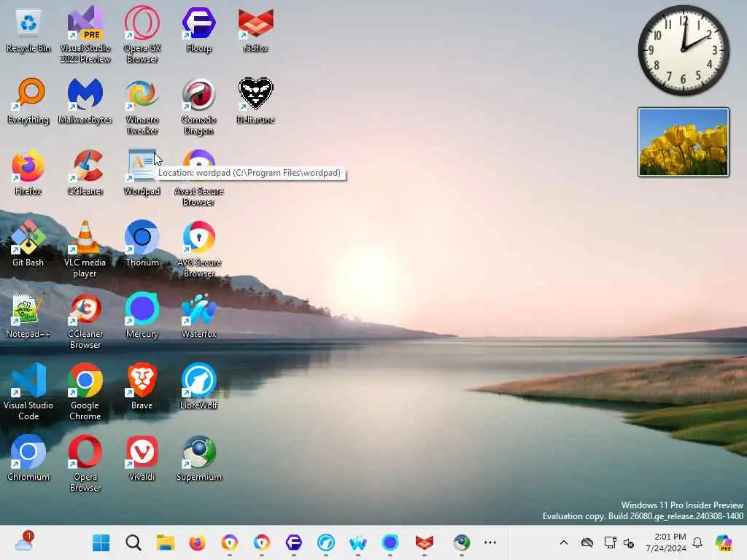
Task: Show the taskbar overflow apps menu
Action: pos(490,542)
